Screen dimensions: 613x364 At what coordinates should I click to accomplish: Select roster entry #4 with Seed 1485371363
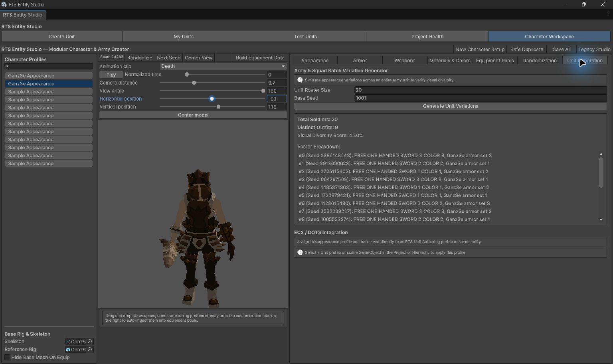point(394,187)
